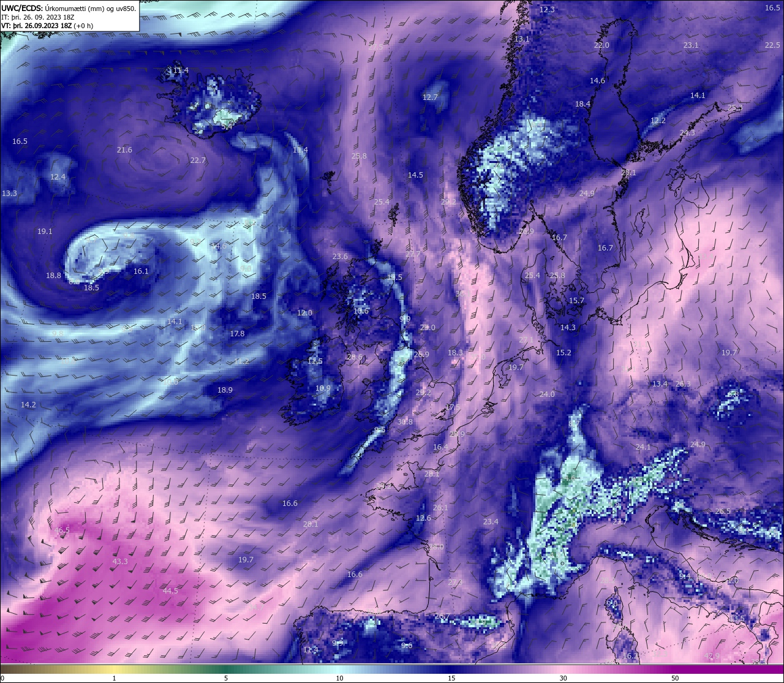Click the map value '12.7'
This screenshot has width=784, height=683.
430,97
